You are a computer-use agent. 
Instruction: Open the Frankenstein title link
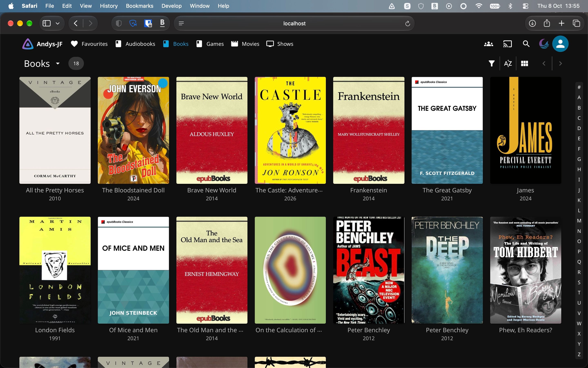(x=369, y=190)
